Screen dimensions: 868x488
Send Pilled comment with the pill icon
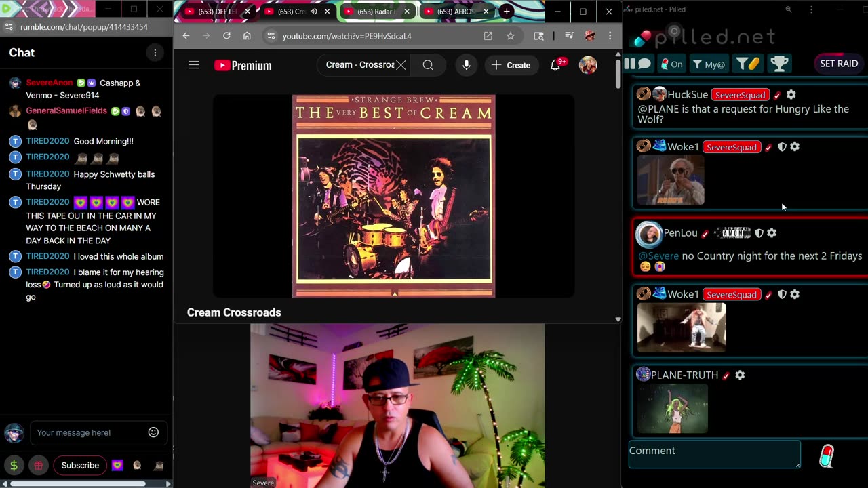[x=827, y=456]
